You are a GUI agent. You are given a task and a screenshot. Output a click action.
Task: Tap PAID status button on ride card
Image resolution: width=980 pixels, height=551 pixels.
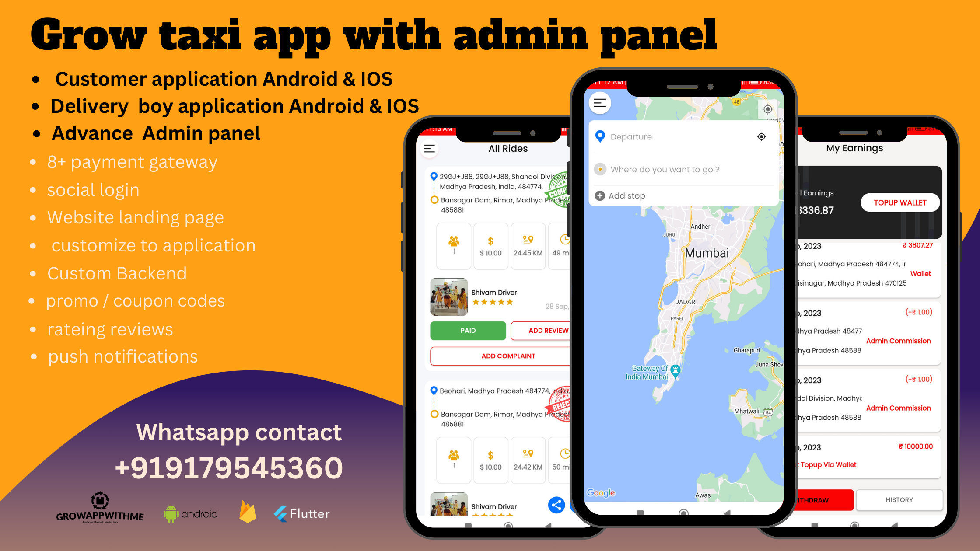(x=469, y=330)
